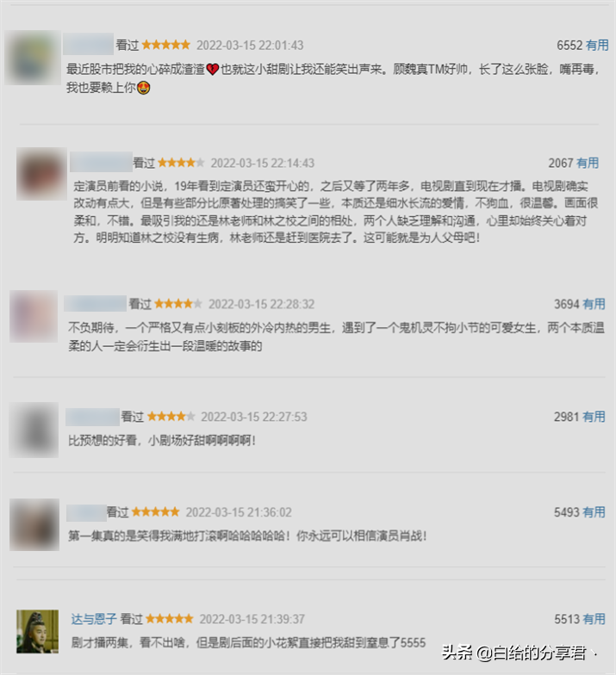Open the avatar beside the 21:36:02 review

pyautogui.click(x=34, y=525)
